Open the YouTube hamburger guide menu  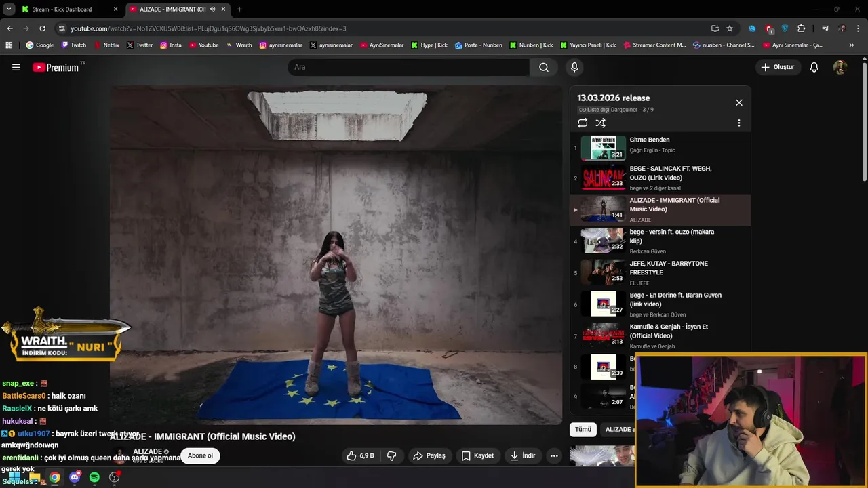click(16, 67)
